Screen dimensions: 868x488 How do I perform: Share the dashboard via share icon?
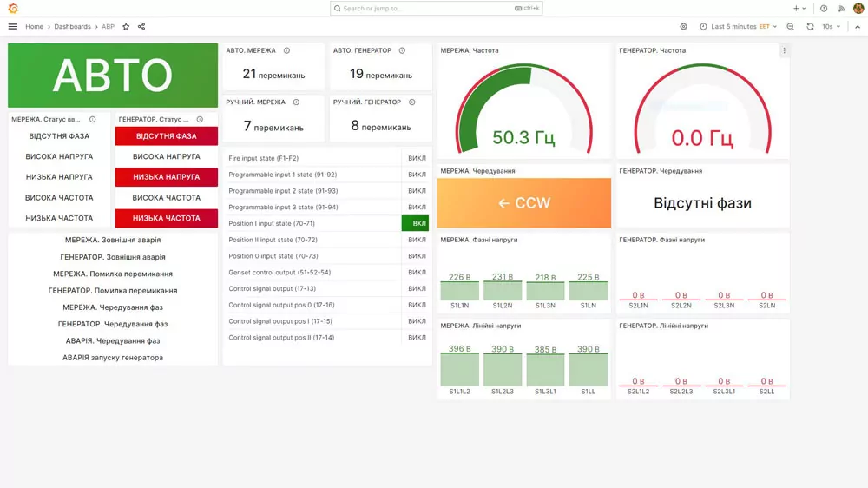click(x=141, y=27)
